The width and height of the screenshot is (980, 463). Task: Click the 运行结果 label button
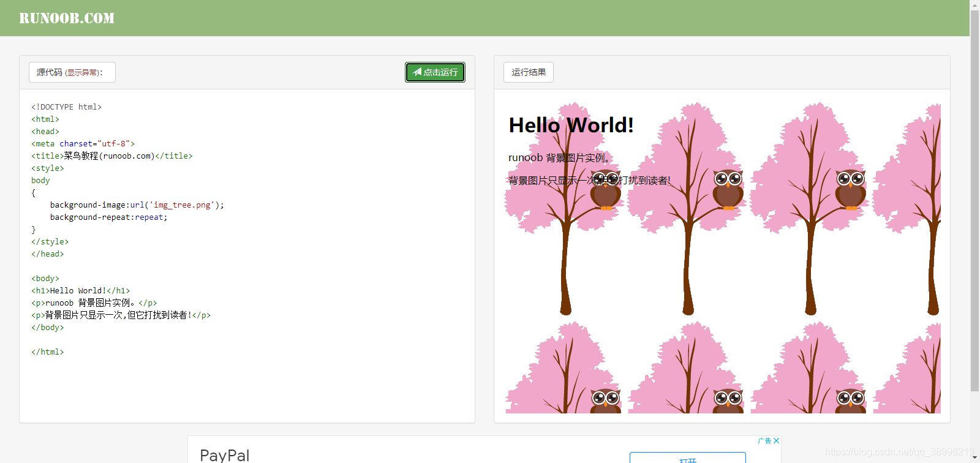point(529,72)
